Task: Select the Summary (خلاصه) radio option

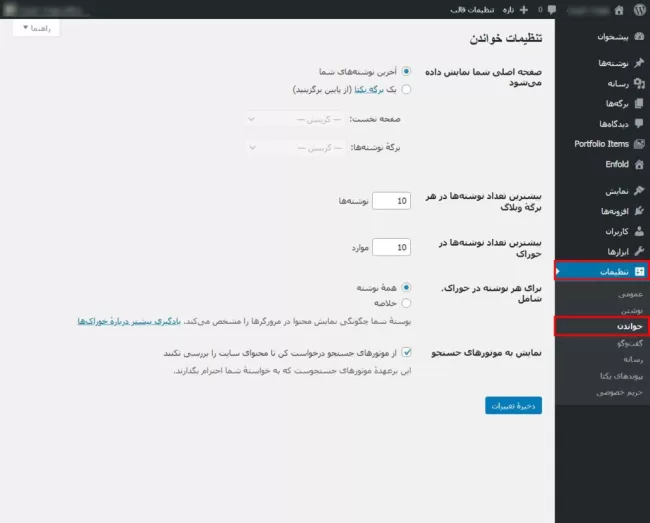Action: [406, 303]
